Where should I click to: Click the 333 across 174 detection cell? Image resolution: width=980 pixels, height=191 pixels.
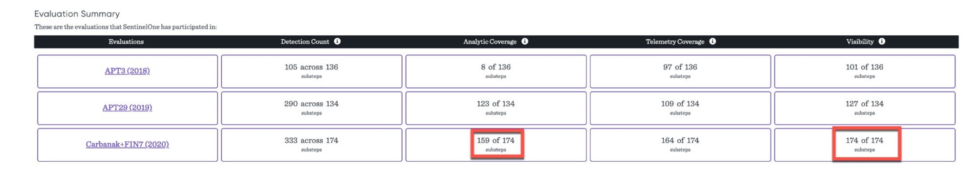[311, 145]
